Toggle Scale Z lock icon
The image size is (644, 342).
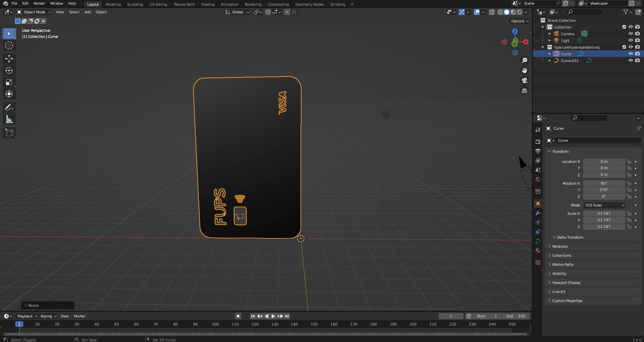[629, 227]
